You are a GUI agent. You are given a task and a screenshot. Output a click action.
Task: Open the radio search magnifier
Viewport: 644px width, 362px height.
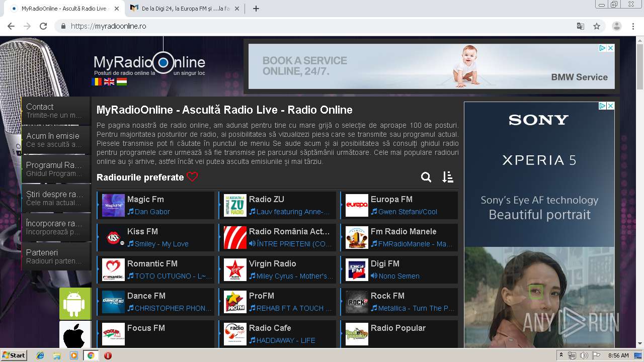point(426,177)
